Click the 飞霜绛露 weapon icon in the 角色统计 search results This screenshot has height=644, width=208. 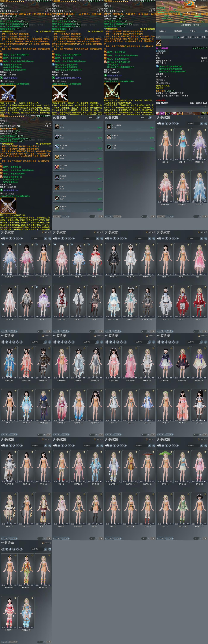coord(159,43)
